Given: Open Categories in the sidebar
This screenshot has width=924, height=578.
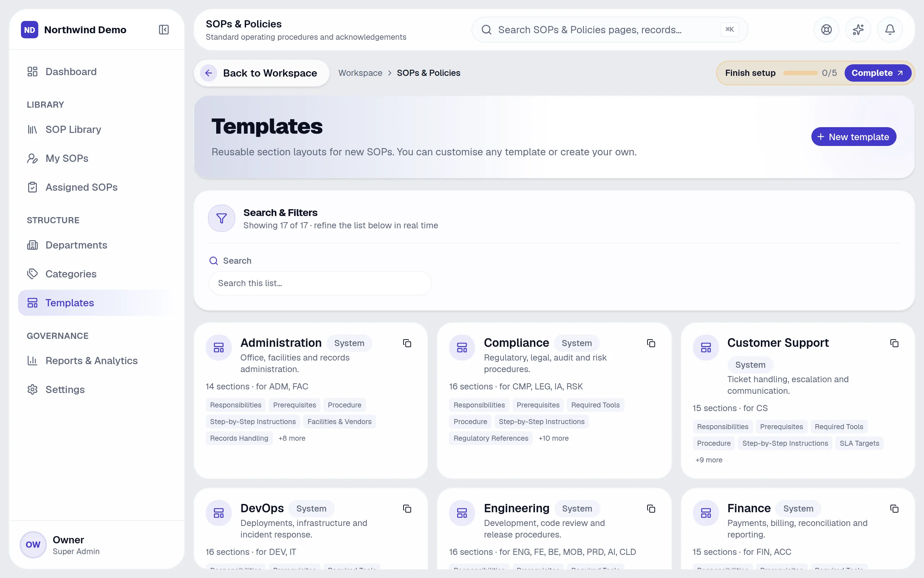Looking at the screenshot, I should [97, 274].
